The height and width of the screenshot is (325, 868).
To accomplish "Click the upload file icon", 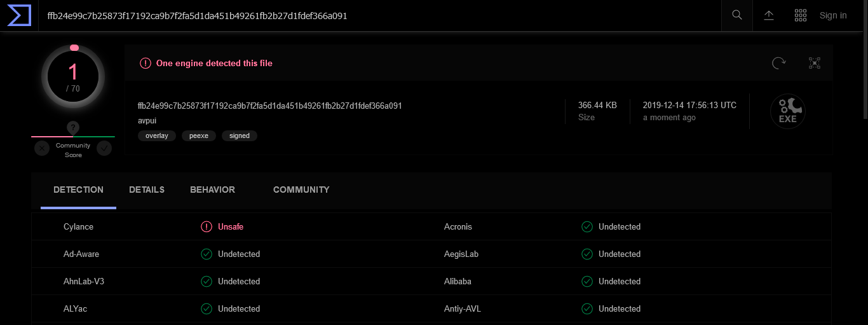I will point(769,15).
